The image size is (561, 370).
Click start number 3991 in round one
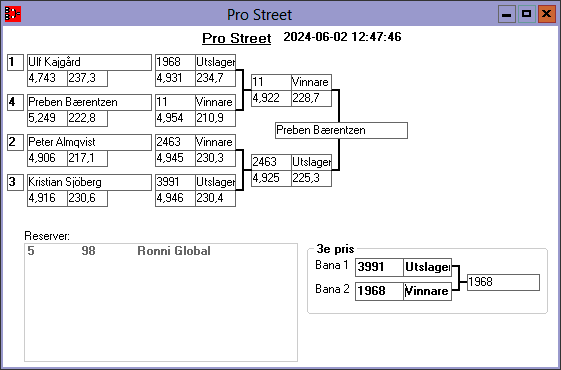coord(175,182)
